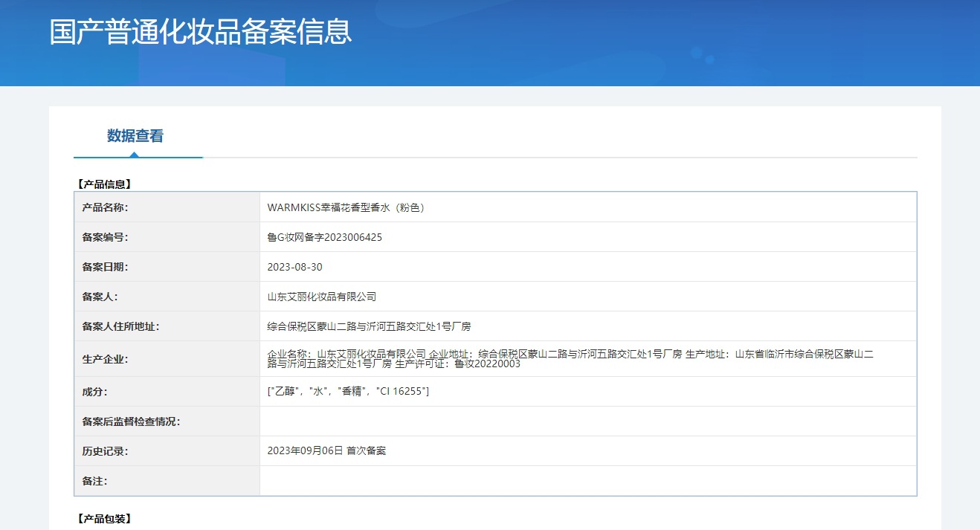Select the address 综合保税区蒙山二路与沂河五路交汇处1号厂房
Image resolution: width=980 pixels, height=530 pixels.
pyautogui.click(x=369, y=326)
